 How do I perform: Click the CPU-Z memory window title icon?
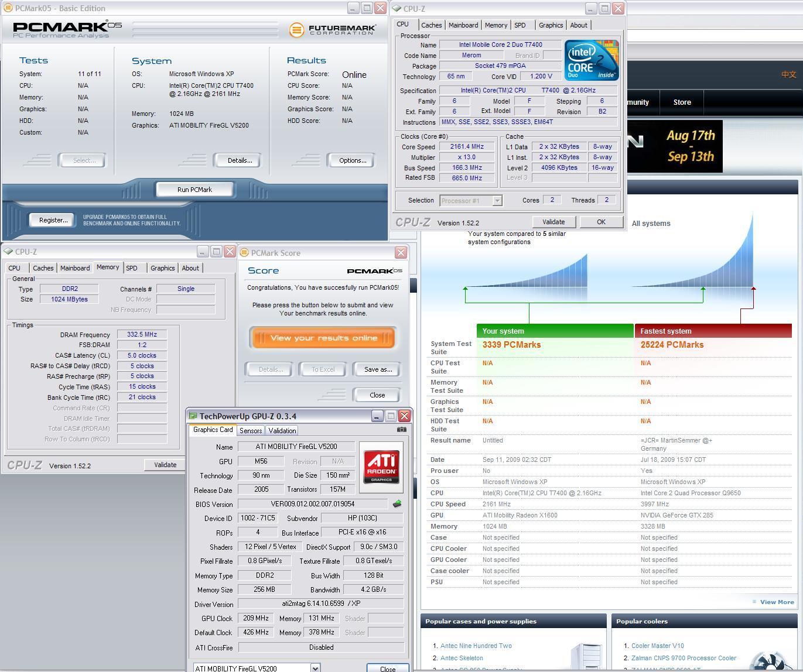(x=8, y=252)
